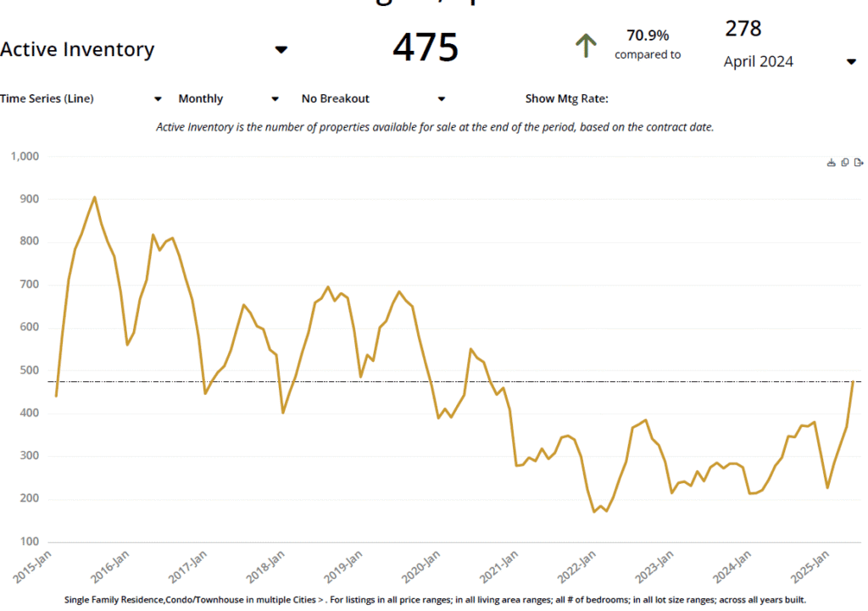This screenshot has width=868, height=611.
Task: Change the Monthly interval dropdown
Action: (x=275, y=99)
